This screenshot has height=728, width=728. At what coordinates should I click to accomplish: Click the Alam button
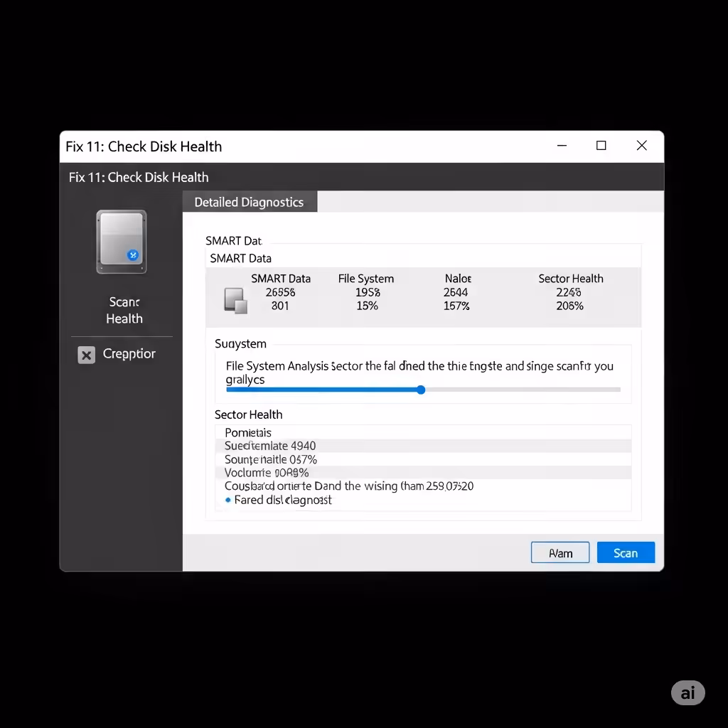coord(560,552)
